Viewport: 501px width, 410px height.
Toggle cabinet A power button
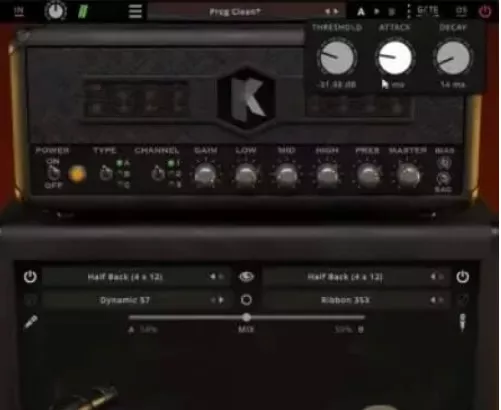tap(30, 277)
